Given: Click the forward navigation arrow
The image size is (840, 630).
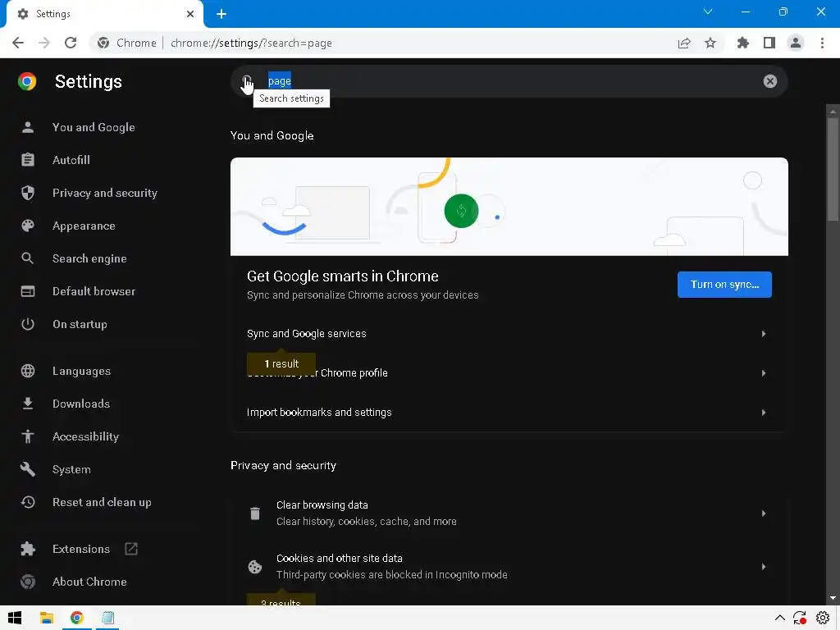Looking at the screenshot, I should [x=44, y=43].
